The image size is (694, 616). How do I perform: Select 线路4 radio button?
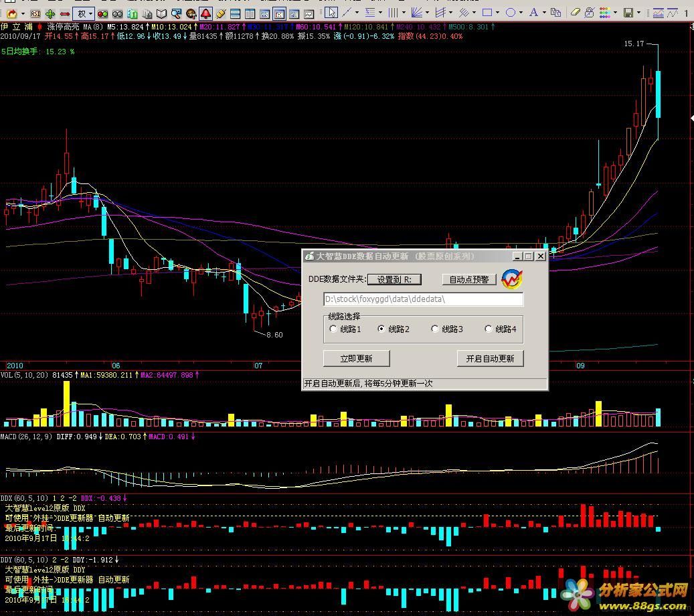click(x=488, y=329)
